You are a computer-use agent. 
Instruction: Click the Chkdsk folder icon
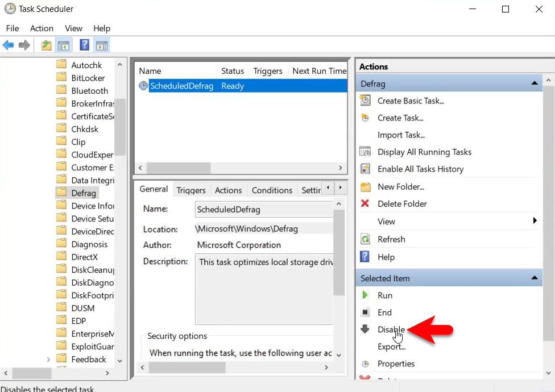click(x=61, y=128)
